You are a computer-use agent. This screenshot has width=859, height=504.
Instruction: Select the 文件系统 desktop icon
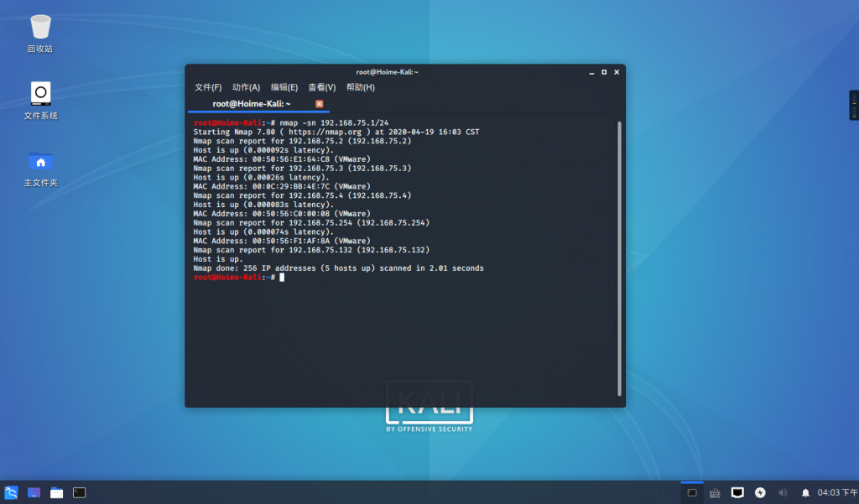pyautogui.click(x=40, y=101)
